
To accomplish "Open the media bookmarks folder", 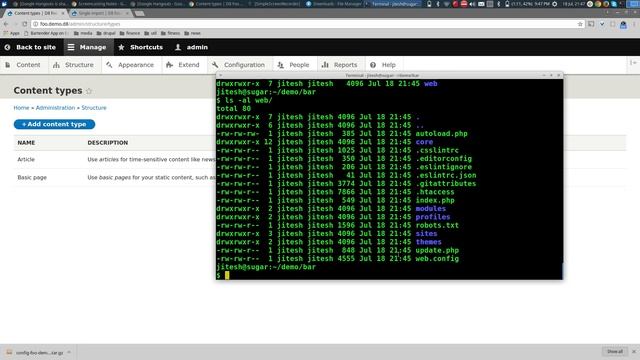I will click(x=83, y=33).
